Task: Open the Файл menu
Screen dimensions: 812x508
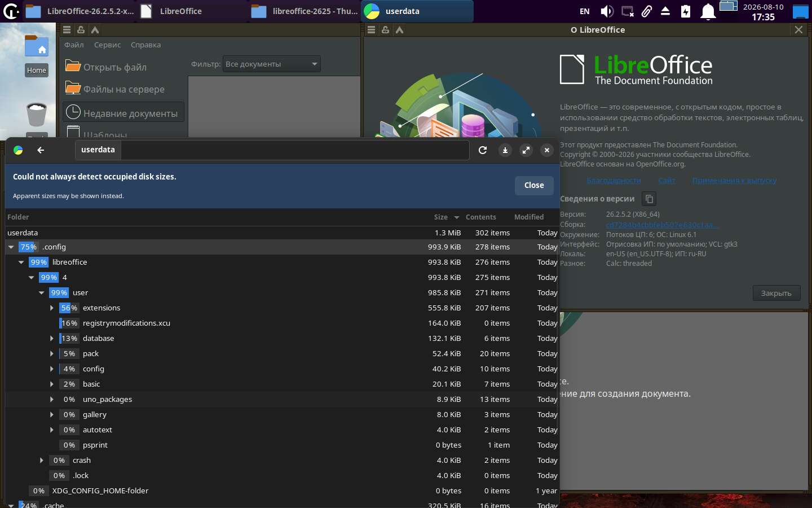Action: click(74, 45)
